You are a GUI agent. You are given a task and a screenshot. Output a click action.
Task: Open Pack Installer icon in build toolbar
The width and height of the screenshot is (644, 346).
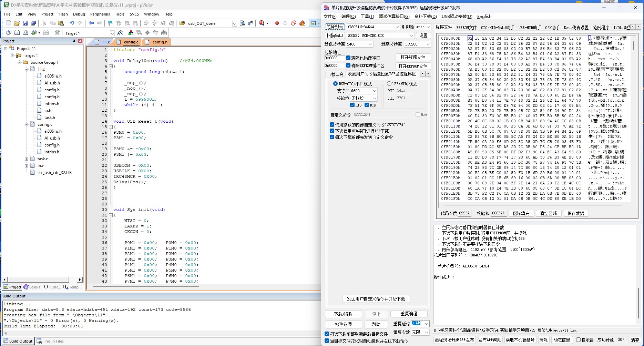point(164,33)
